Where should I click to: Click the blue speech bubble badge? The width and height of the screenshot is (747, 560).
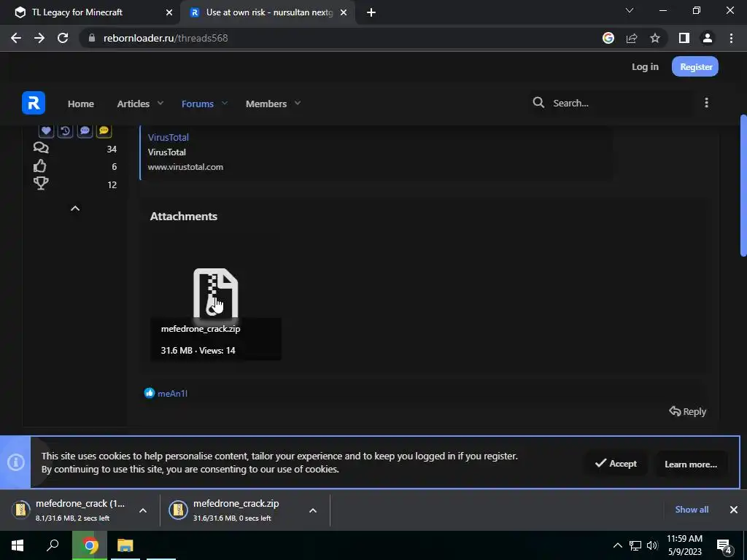[85, 131]
